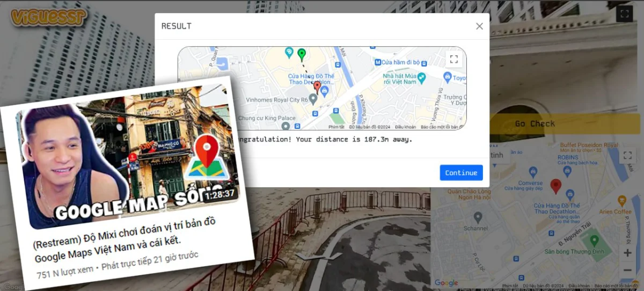Click Aries Coffee pin on guess map
Image resolution: width=644 pixels, height=291 pixels.
tap(622, 201)
